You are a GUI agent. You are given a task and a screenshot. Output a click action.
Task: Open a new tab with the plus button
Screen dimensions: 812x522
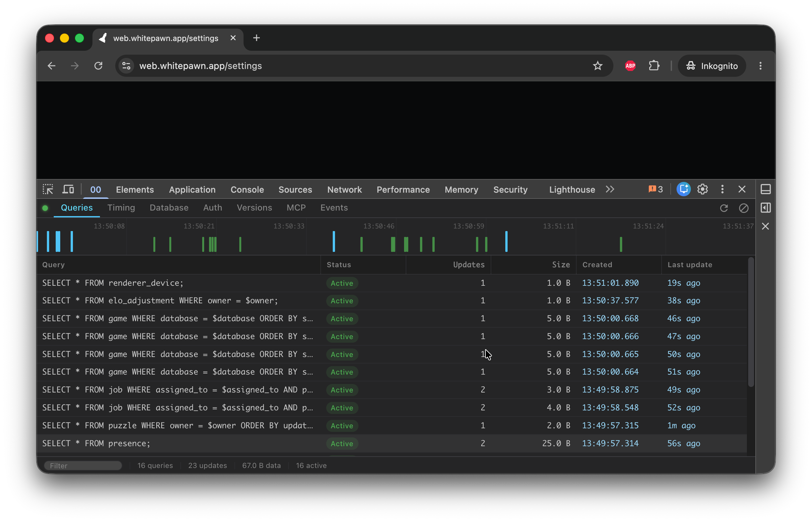tap(256, 38)
